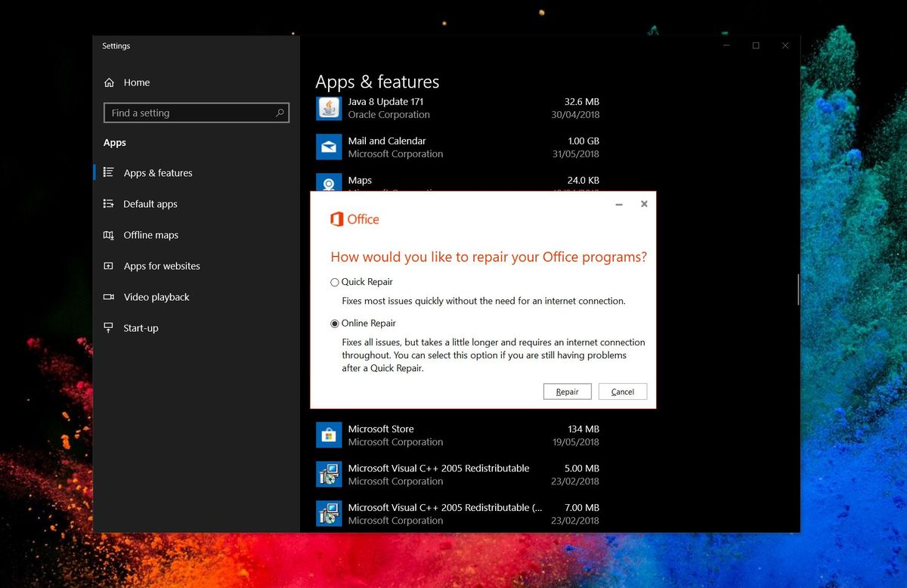
Task: Click the Mail and Calendar app icon
Action: point(328,147)
